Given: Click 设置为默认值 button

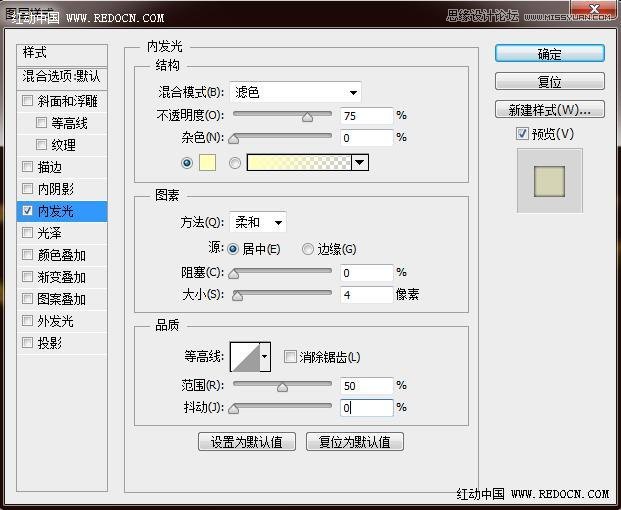Looking at the screenshot, I should click(x=247, y=441).
